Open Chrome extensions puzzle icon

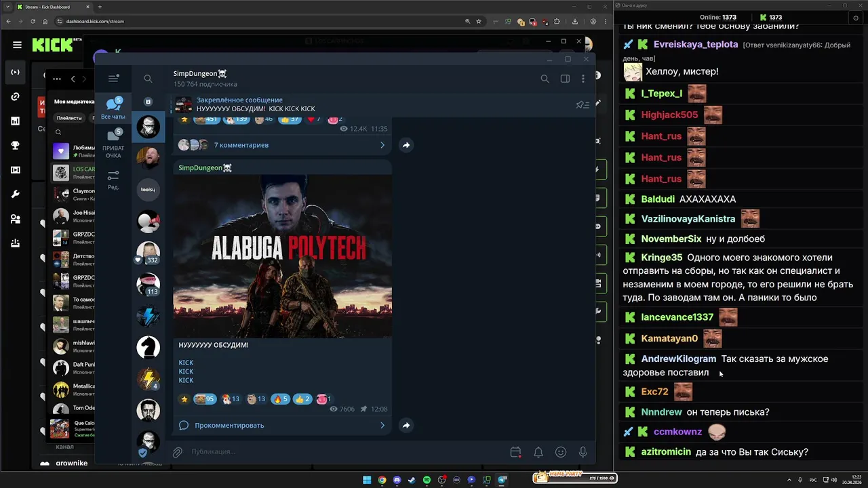click(x=557, y=21)
